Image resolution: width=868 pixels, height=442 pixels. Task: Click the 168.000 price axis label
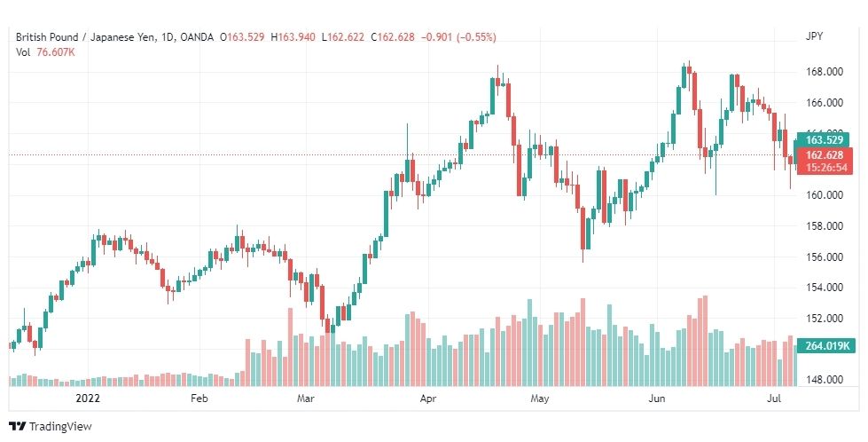825,72
